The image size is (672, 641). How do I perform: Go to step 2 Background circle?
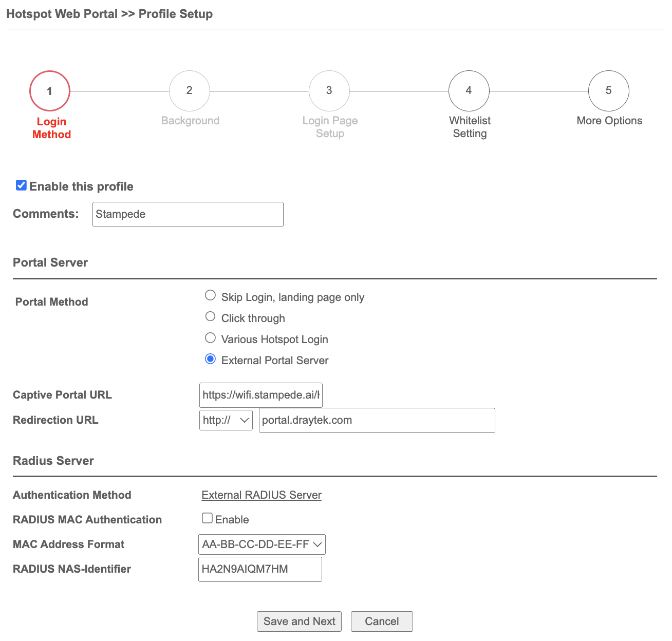pos(189,91)
